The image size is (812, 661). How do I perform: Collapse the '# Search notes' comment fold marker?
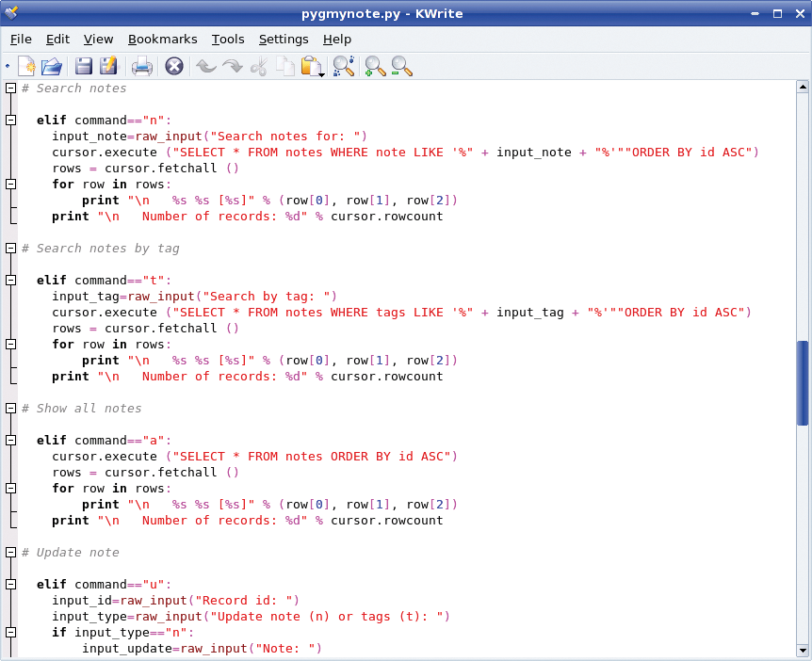(x=10, y=88)
